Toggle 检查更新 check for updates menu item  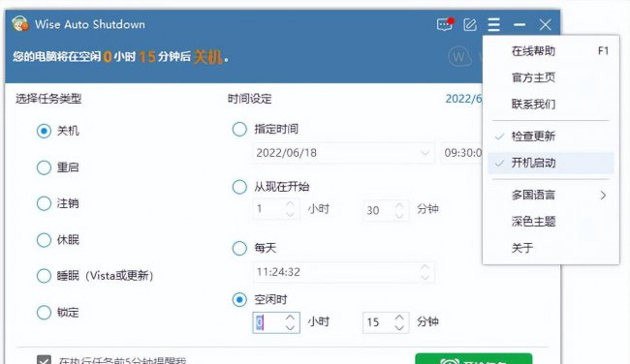point(551,136)
